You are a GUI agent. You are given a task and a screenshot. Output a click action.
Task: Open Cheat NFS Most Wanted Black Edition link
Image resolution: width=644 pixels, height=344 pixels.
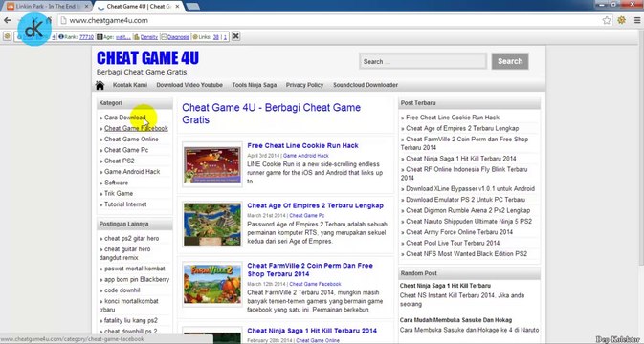coord(466,254)
